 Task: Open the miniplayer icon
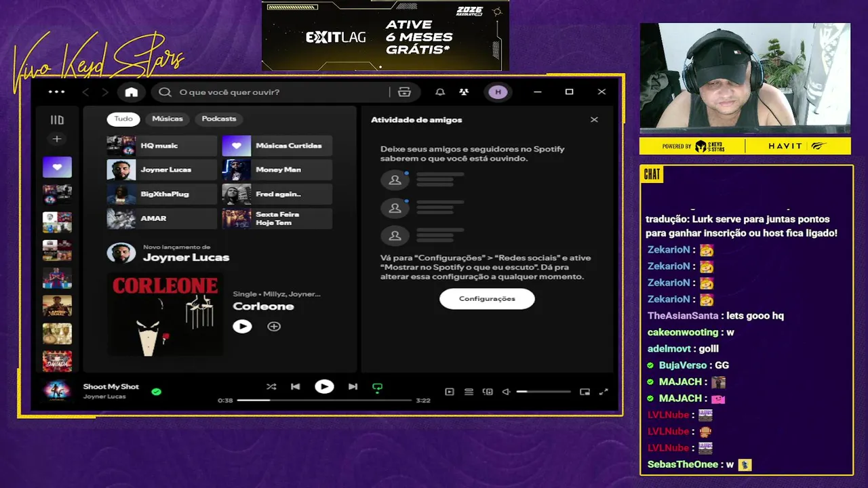(x=585, y=392)
